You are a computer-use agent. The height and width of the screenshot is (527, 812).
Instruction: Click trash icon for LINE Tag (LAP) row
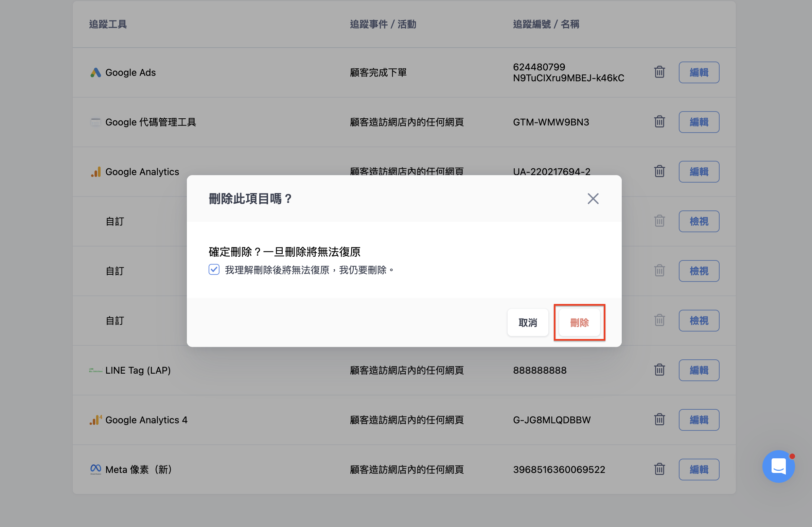(659, 370)
